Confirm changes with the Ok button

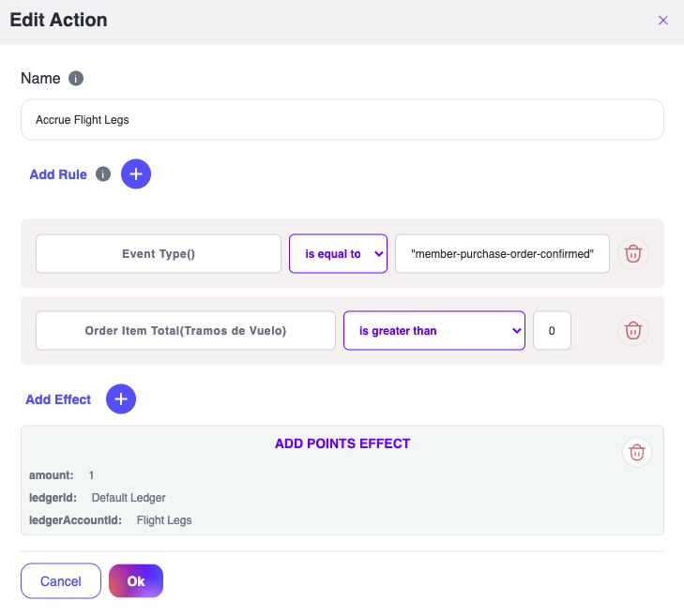pyautogui.click(x=136, y=581)
